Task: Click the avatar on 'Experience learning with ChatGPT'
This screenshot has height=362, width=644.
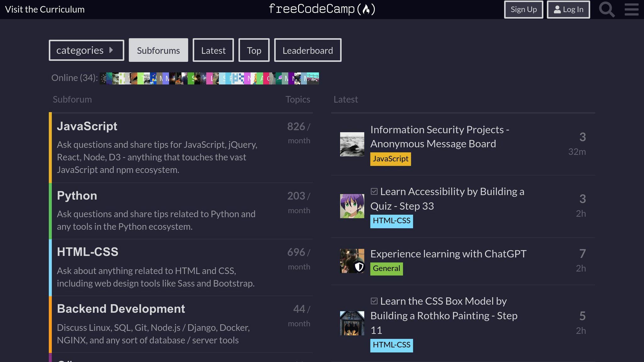Action: pos(352,261)
